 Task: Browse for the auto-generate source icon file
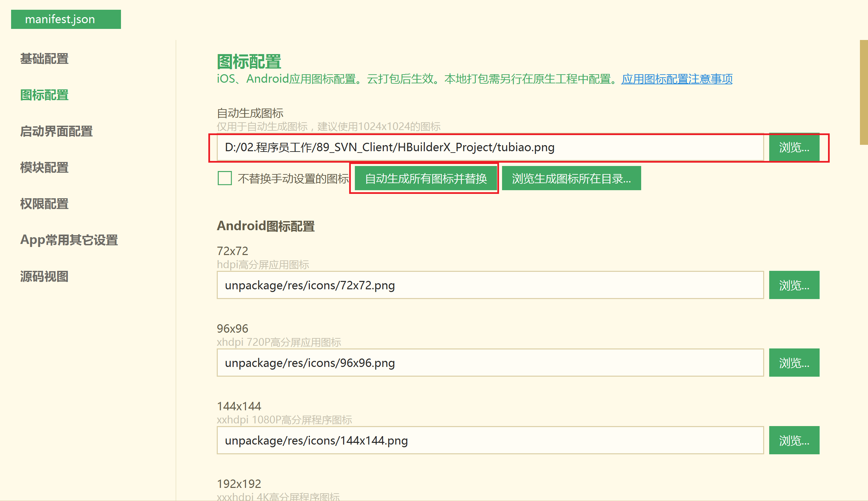click(794, 147)
